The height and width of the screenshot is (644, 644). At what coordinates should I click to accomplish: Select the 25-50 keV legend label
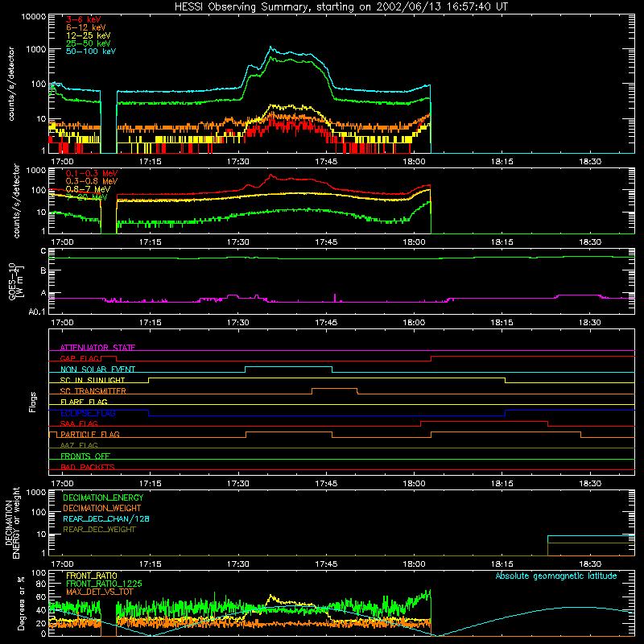tap(89, 43)
